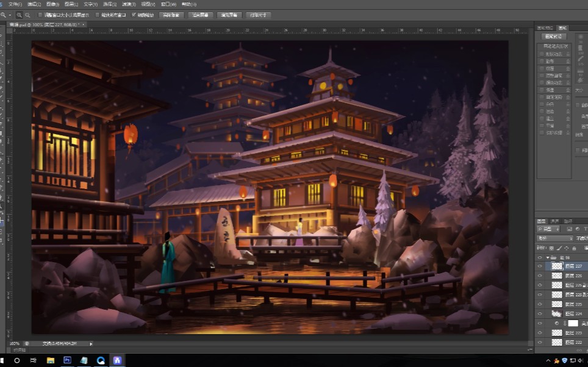Close the open psd document tab
The width and height of the screenshot is (588, 367).
coord(84,24)
